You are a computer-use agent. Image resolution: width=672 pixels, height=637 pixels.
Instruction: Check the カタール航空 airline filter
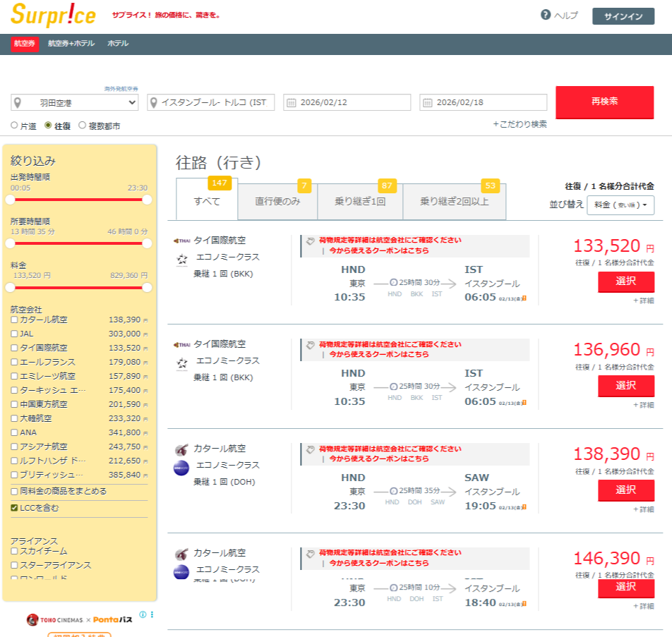14,320
